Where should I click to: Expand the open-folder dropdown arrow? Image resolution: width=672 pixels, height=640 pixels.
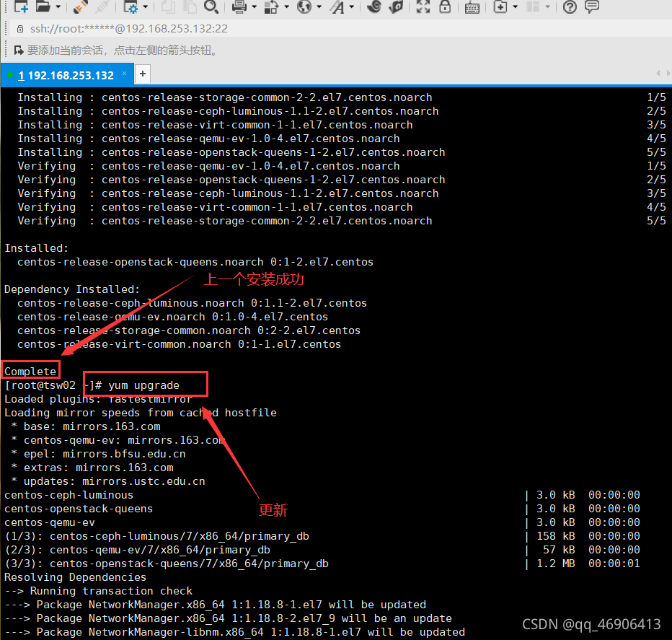coord(58,7)
